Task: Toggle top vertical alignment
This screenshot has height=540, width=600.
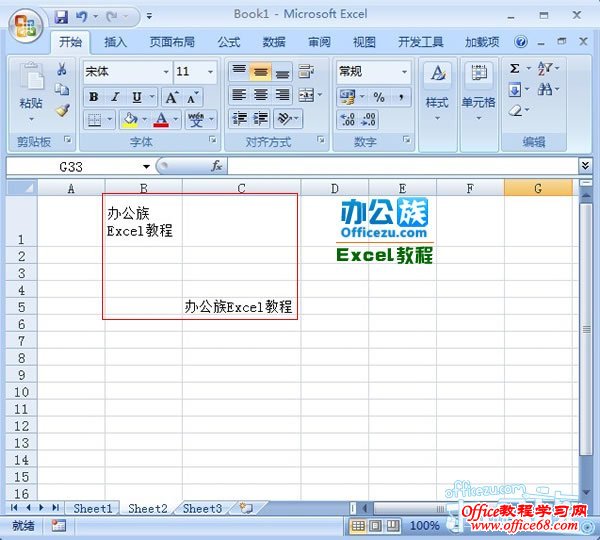Action: [239, 71]
